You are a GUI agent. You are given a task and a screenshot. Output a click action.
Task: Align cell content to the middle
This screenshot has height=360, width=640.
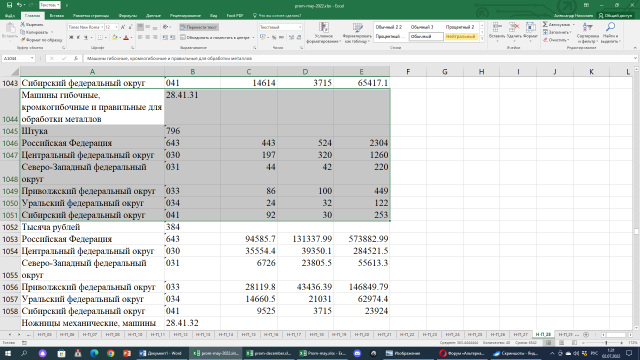[x=148, y=27]
